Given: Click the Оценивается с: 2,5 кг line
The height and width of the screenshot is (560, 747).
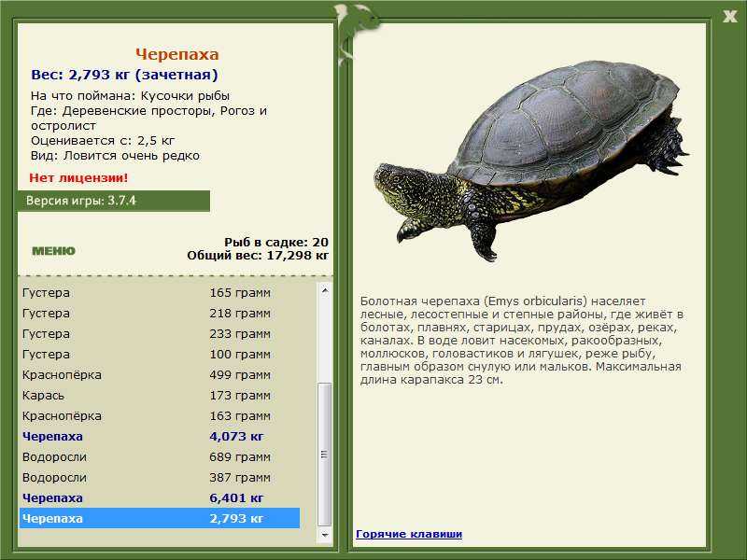Looking at the screenshot, I should coord(103,141).
